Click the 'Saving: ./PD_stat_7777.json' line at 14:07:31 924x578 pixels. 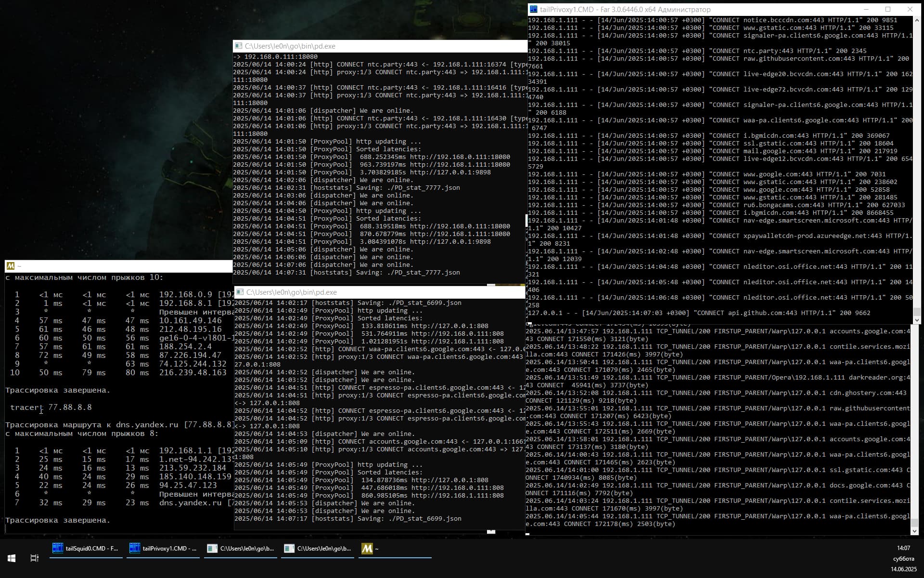coord(346,273)
